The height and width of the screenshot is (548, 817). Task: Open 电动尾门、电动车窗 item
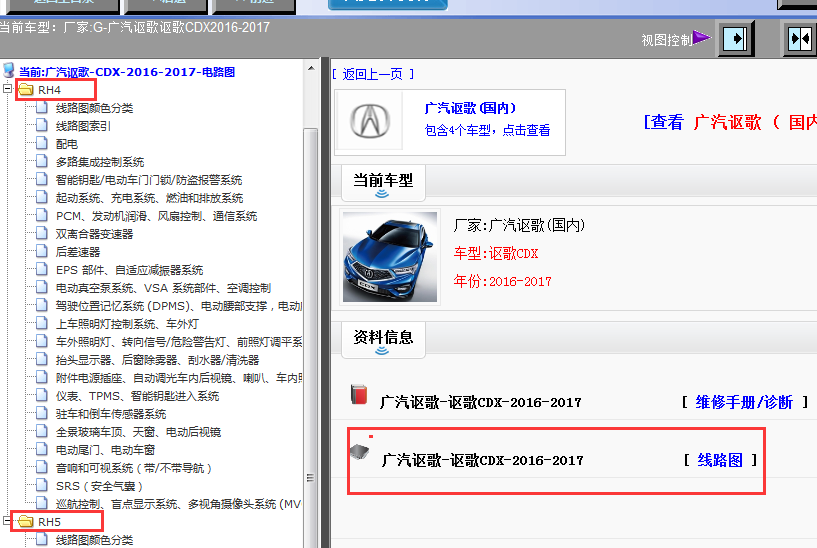(x=105, y=450)
